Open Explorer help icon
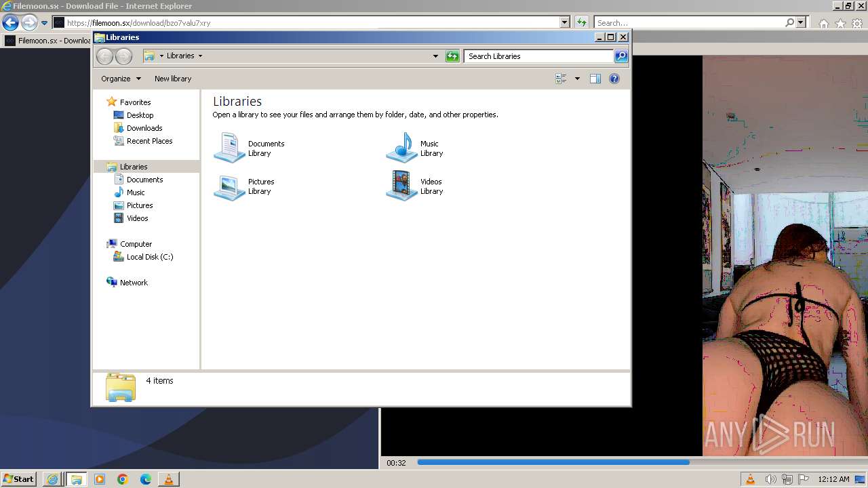The image size is (868, 488). (x=614, y=79)
